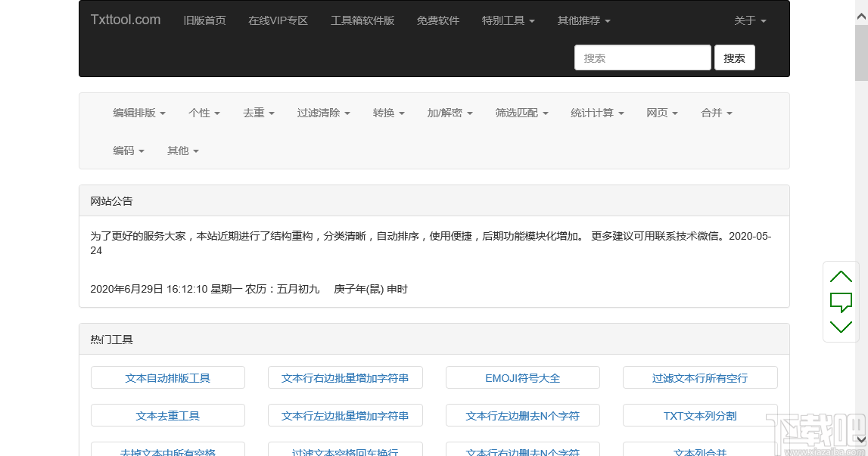Click inside the search input field

click(x=642, y=57)
